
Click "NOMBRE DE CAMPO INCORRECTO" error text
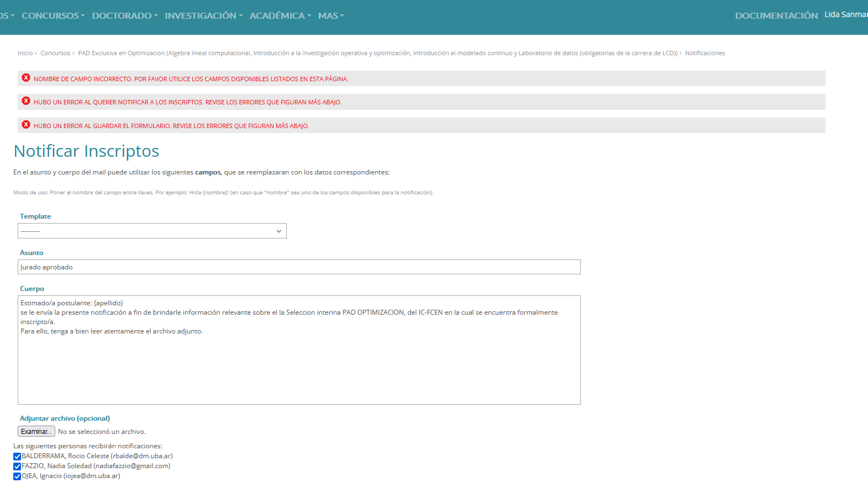tap(191, 79)
